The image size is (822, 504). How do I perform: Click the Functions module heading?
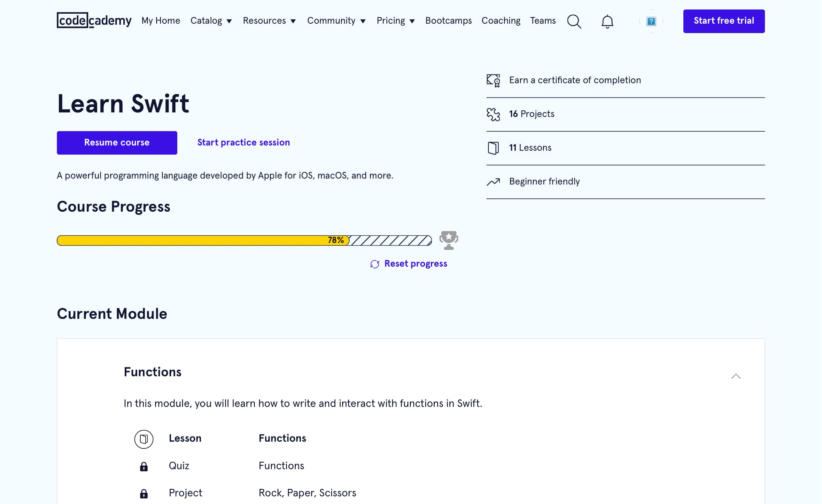point(153,372)
